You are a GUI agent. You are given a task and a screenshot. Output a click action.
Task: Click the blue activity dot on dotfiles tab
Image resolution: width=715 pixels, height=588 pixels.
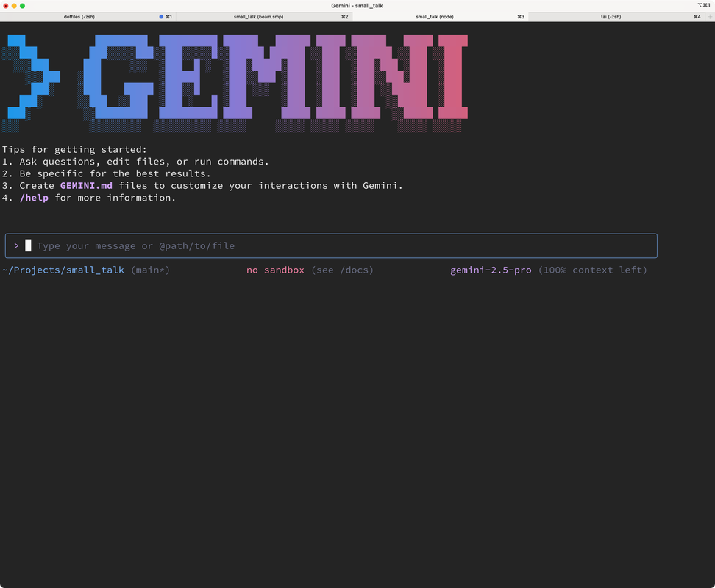click(161, 17)
